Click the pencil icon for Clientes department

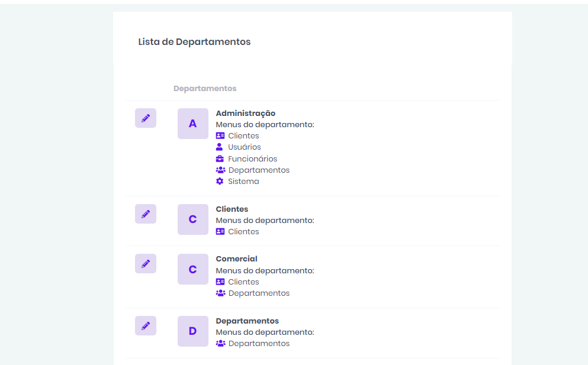(146, 214)
